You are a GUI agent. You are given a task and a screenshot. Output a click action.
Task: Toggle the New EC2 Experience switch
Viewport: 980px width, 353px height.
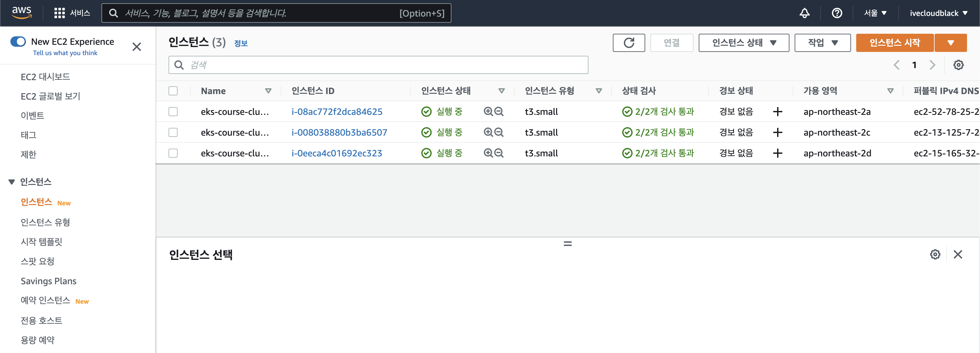[x=18, y=42]
